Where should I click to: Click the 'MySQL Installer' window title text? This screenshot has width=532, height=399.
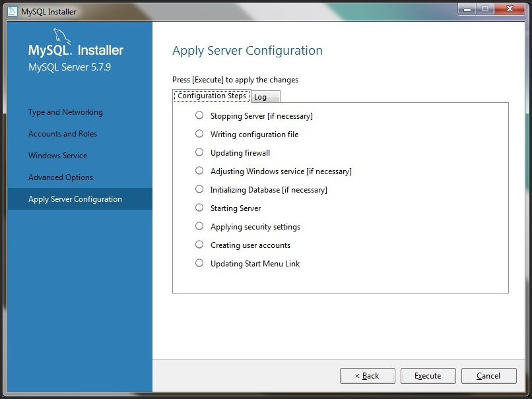49,11
